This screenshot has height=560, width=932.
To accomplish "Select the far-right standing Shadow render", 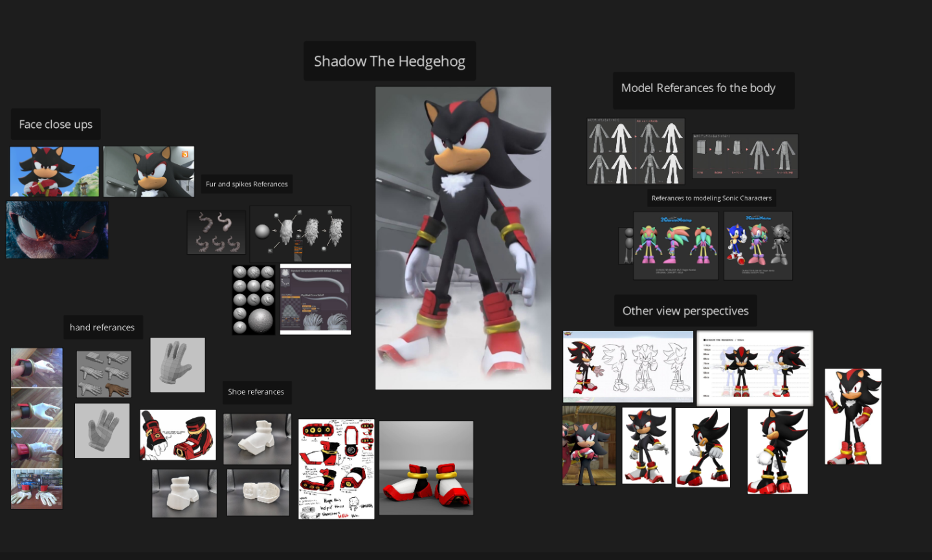I will [853, 416].
